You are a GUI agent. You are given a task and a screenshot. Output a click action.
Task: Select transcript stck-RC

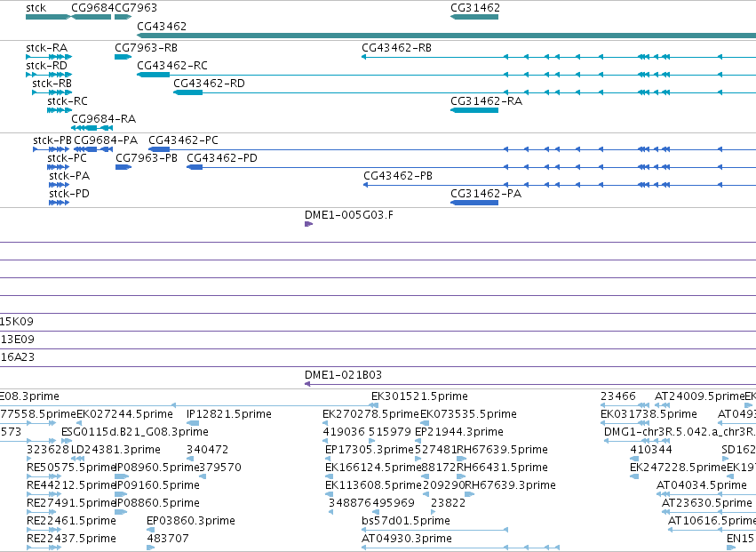[60, 110]
